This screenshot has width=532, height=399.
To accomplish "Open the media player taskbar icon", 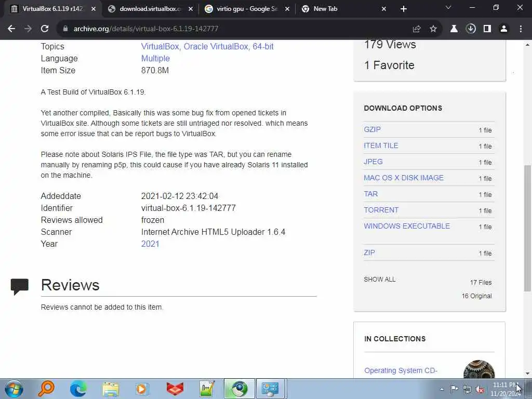I will pos(142,389).
